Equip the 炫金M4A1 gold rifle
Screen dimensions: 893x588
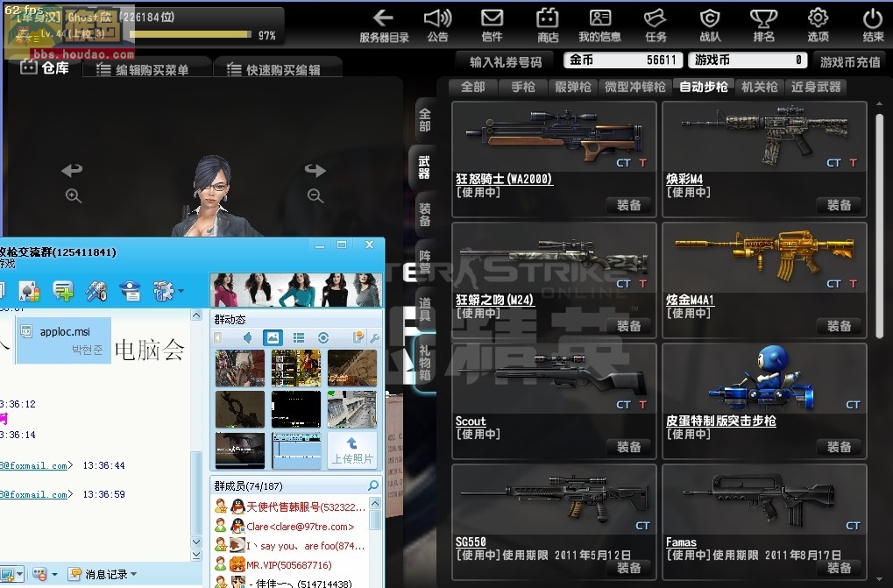(839, 326)
